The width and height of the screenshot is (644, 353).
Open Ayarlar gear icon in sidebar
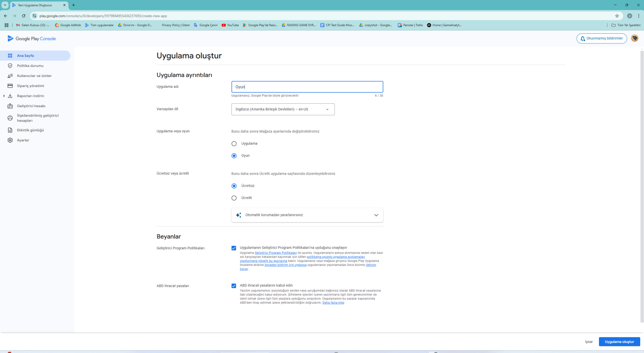pos(10,140)
